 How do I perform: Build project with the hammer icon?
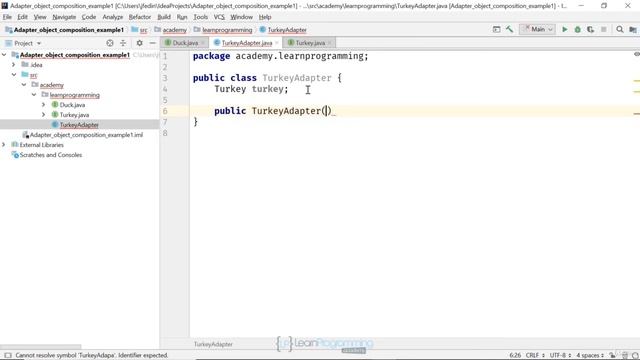(509, 29)
